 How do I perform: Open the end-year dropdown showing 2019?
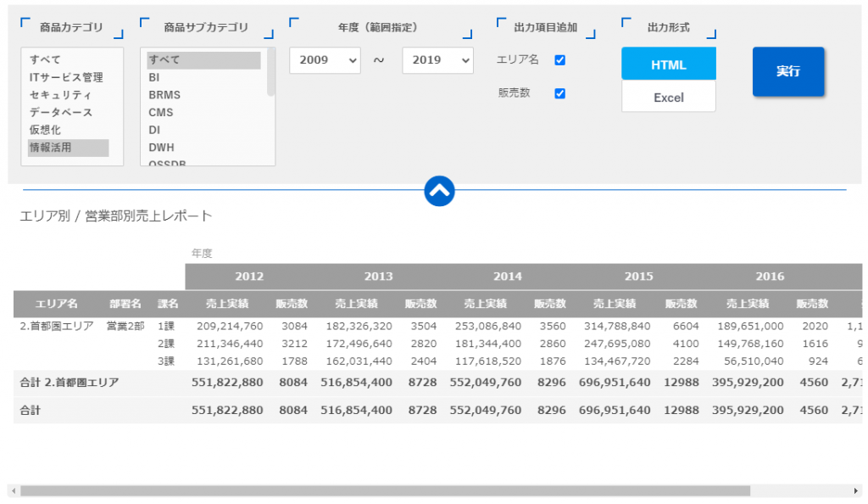(437, 61)
